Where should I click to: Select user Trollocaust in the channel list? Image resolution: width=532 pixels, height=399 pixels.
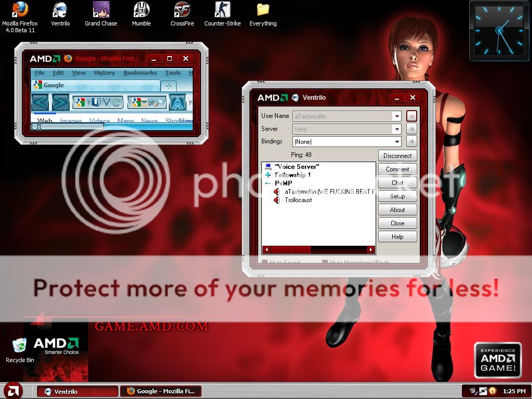[298, 200]
